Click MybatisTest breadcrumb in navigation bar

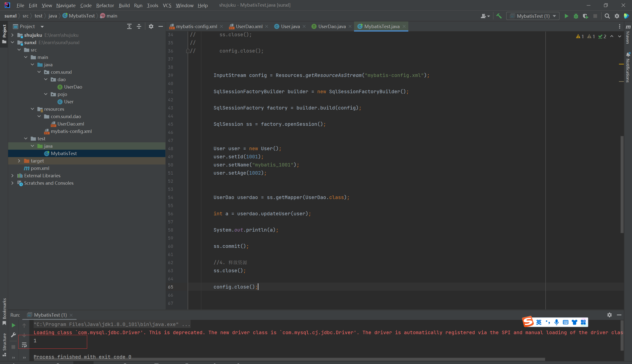click(81, 16)
